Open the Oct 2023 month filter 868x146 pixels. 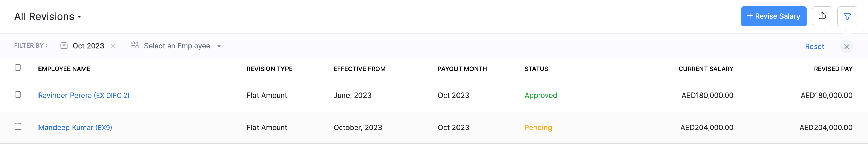click(x=88, y=46)
